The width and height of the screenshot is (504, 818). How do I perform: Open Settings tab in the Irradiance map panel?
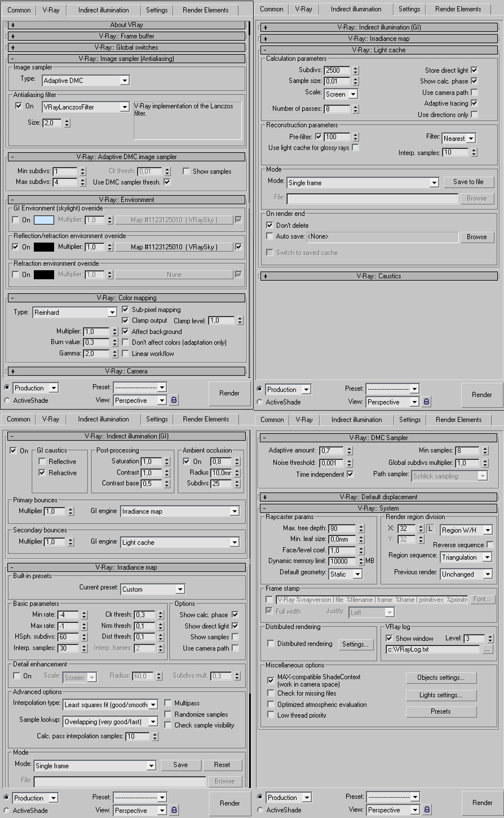157,419
